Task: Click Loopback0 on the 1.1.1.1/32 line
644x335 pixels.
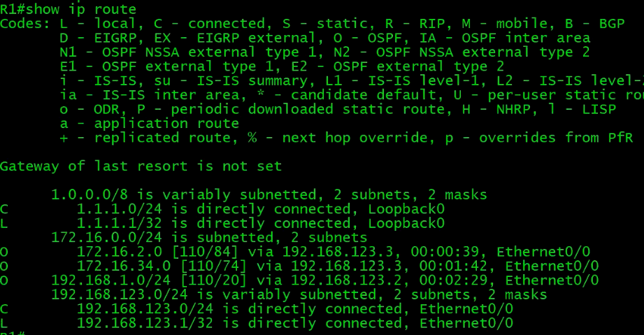Action: coord(410,223)
